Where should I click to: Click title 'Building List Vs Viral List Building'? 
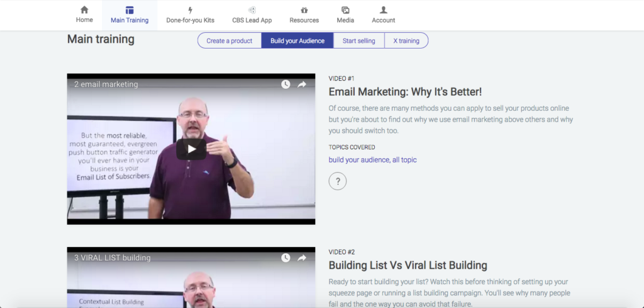click(408, 266)
